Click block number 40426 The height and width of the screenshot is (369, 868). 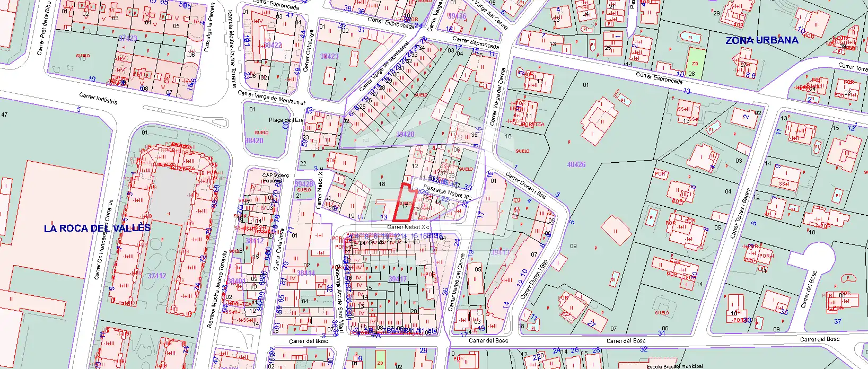(x=576, y=164)
